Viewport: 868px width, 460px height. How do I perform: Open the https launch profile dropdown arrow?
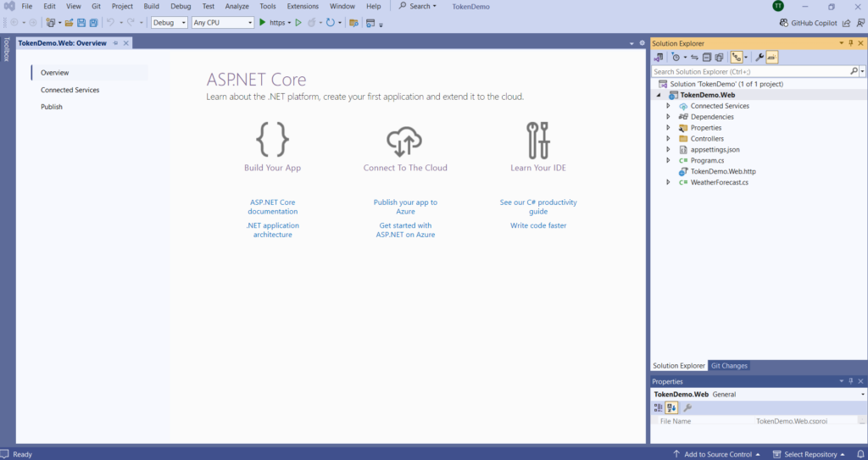tap(289, 23)
